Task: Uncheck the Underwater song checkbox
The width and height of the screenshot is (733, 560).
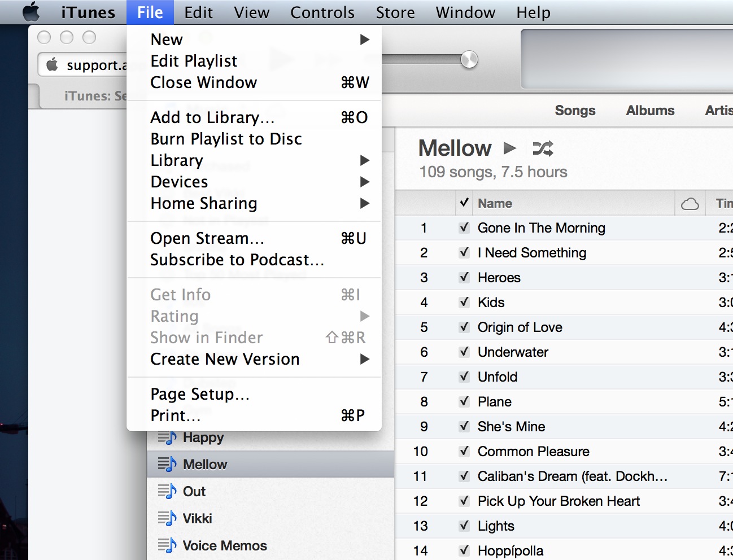Action: click(x=464, y=352)
